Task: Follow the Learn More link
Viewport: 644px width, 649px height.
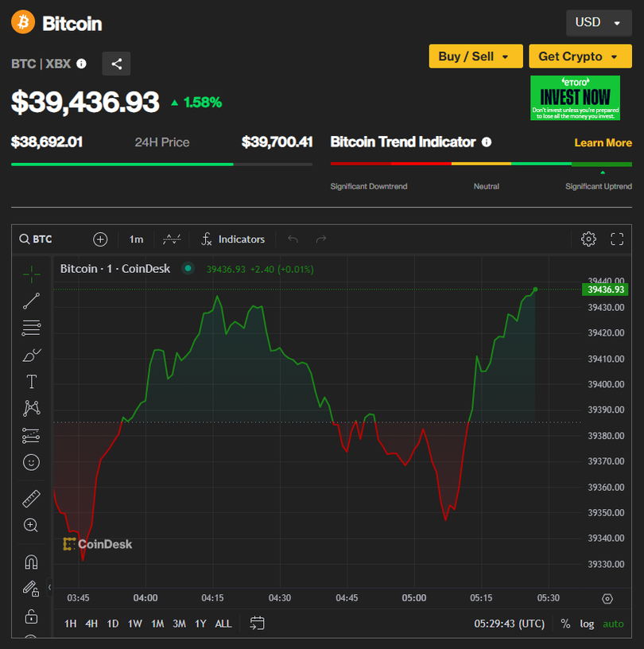Action: (x=603, y=143)
